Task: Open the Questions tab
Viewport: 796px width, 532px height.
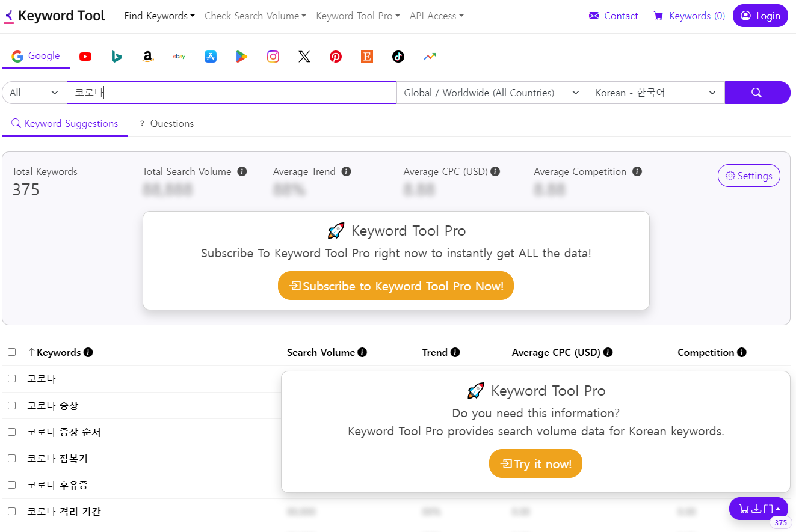Action: tap(167, 124)
